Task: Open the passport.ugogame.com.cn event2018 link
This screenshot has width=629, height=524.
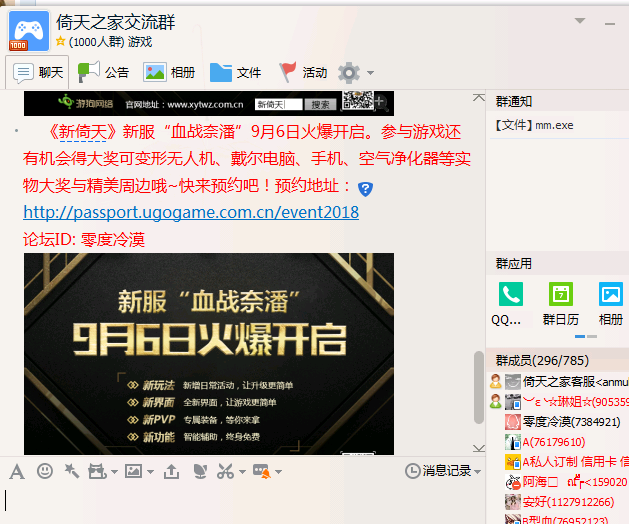Action: pyautogui.click(x=191, y=212)
